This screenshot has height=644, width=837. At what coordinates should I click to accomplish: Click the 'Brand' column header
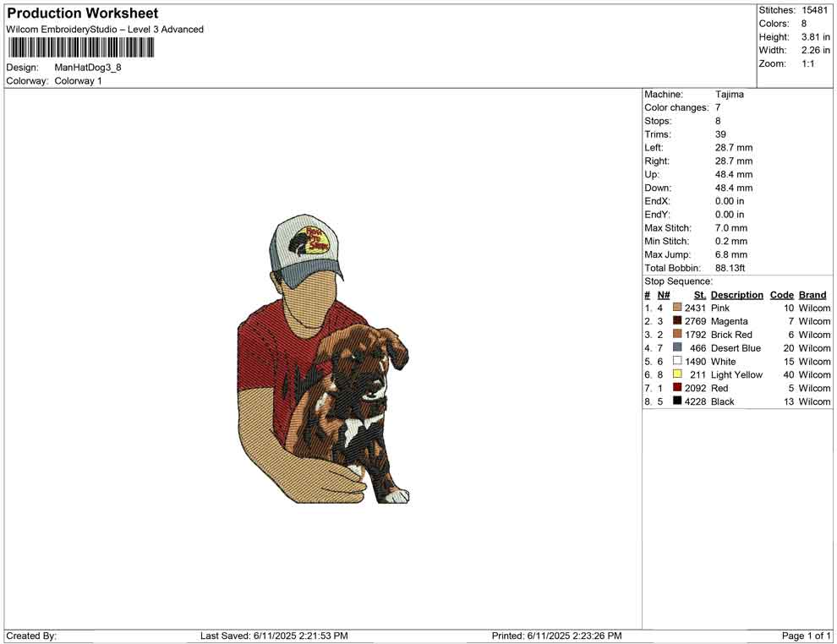812,295
